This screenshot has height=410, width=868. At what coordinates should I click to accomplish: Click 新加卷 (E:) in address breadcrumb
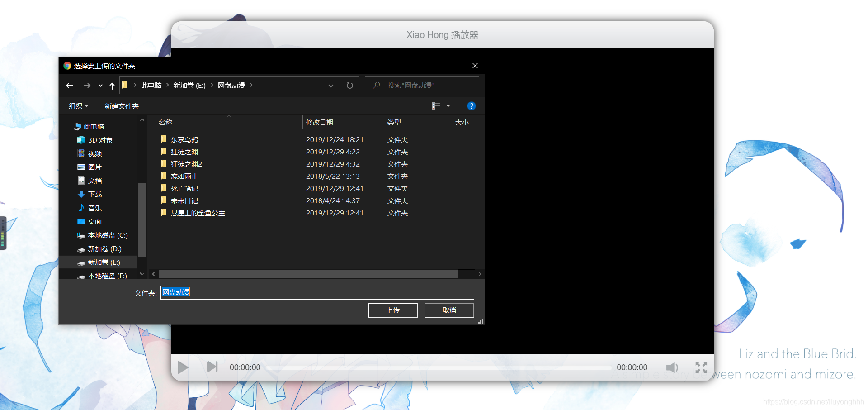[x=189, y=86]
